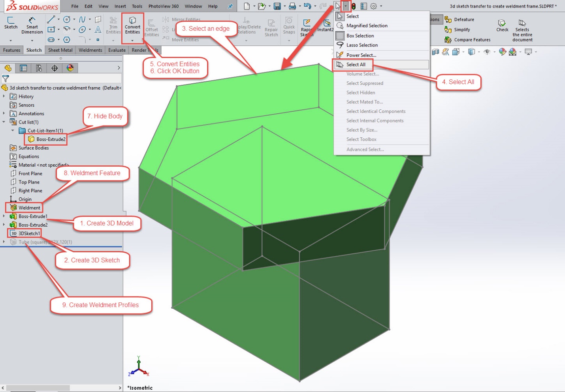
Task: Toggle Hide/Show Items eye icon
Action: pos(487,52)
